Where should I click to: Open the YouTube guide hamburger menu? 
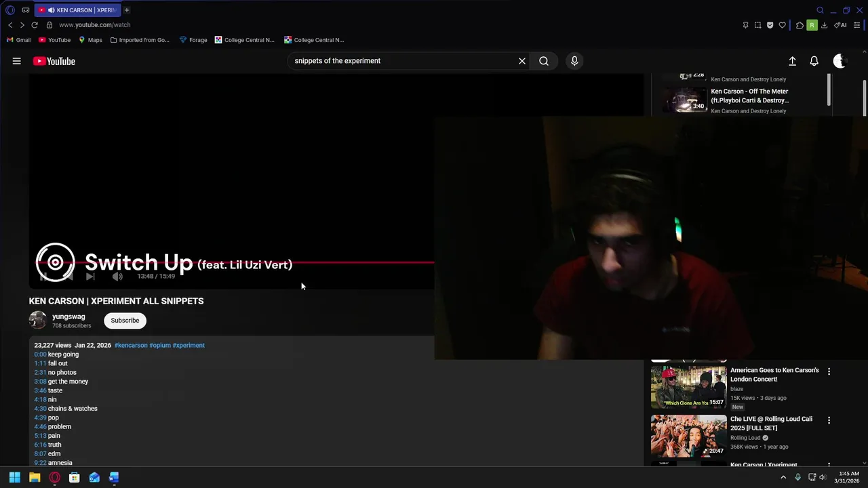[16, 61]
